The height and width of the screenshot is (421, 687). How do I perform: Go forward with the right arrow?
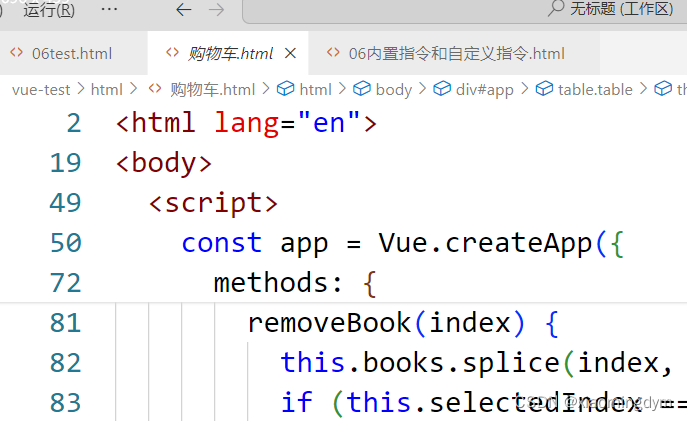pos(216,10)
